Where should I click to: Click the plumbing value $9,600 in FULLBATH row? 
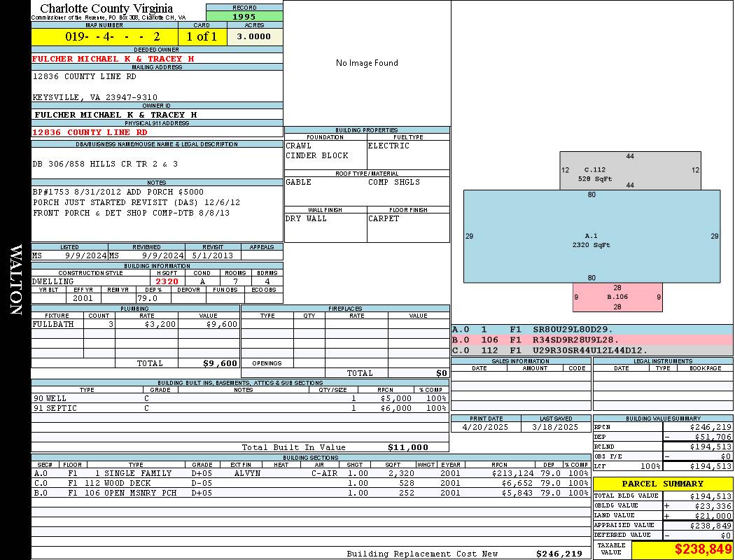coord(222,324)
